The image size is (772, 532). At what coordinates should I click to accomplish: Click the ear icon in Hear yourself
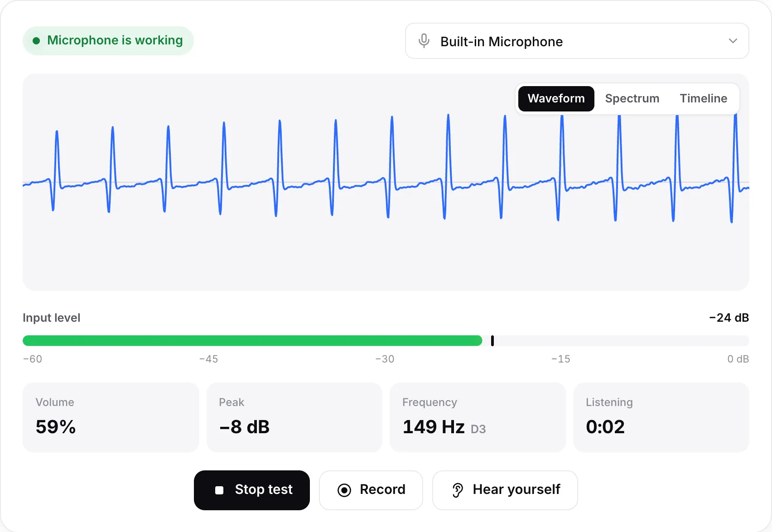click(x=458, y=490)
